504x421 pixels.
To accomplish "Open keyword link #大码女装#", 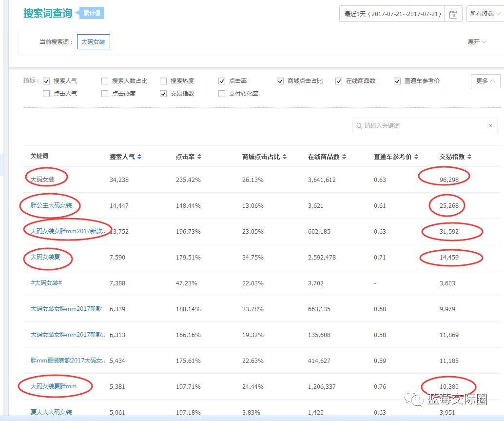I will [46, 283].
